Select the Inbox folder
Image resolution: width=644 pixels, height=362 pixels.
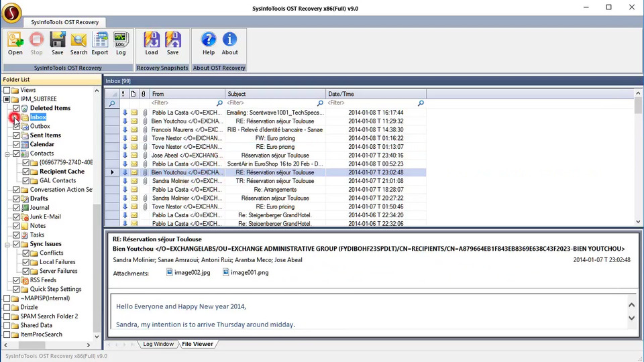coord(38,117)
